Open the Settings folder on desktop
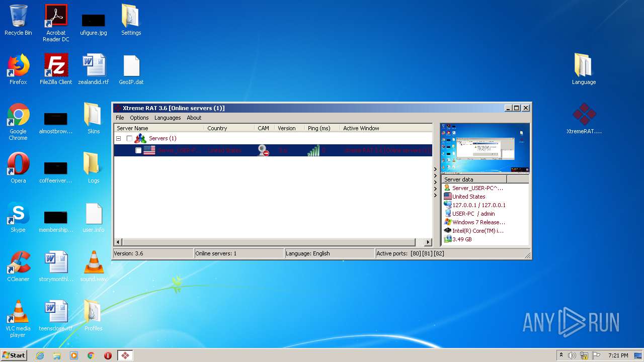 (x=131, y=20)
